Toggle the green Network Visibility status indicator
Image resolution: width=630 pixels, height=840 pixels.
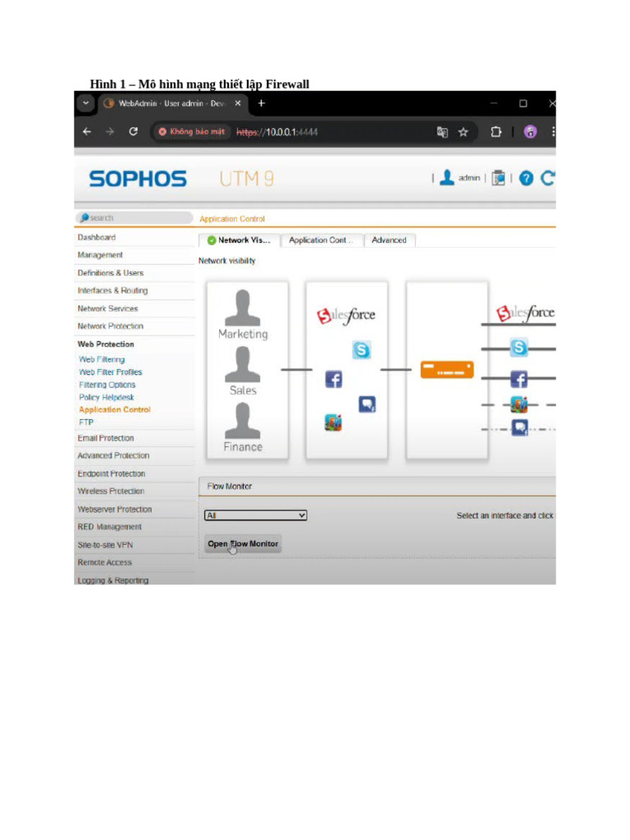pos(211,240)
